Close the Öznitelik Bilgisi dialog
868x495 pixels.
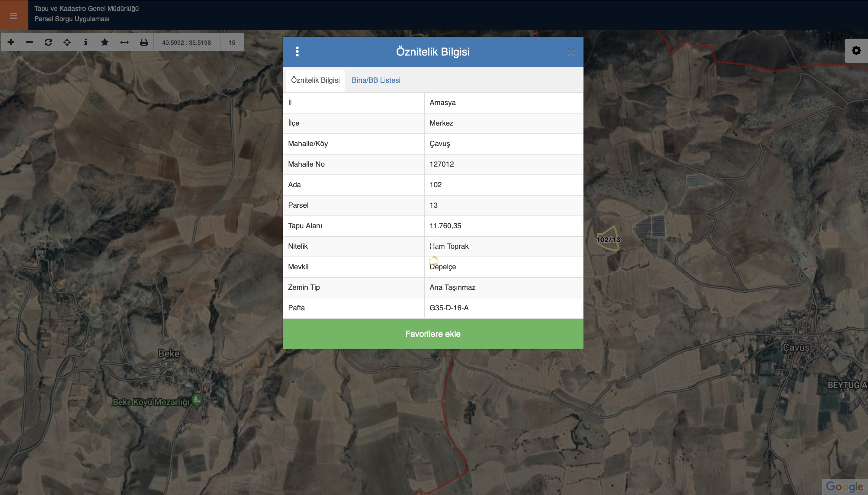pyautogui.click(x=571, y=52)
